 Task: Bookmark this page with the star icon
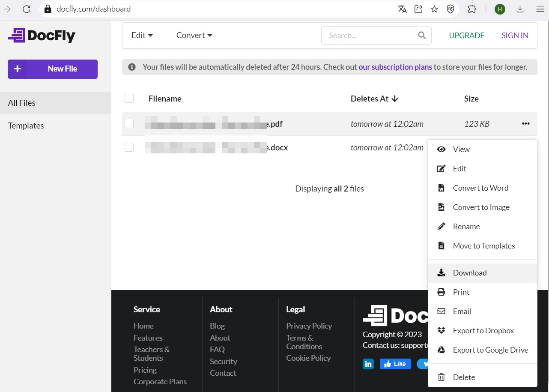[x=434, y=9]
